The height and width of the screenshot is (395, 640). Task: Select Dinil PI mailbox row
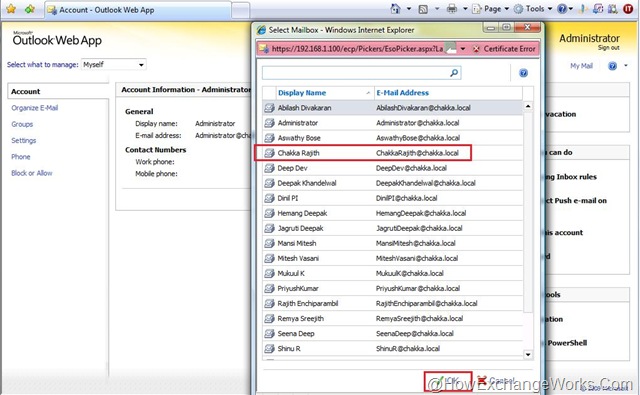coord(392,199)
